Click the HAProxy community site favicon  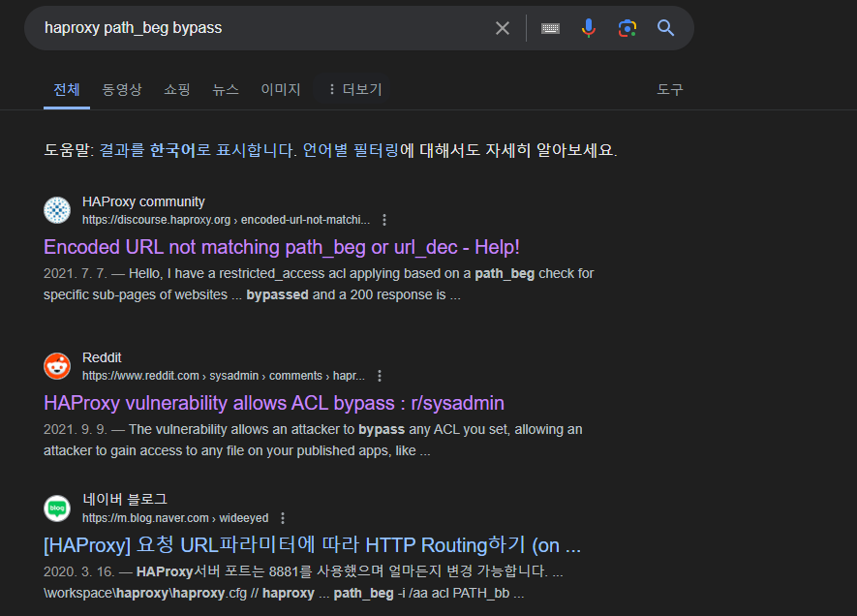coord(56,209)
